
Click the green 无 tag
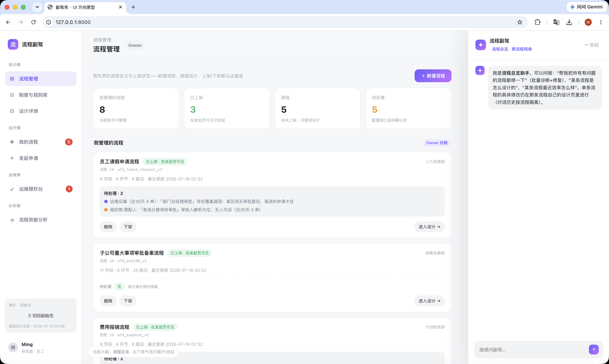(x=119, y=287)
